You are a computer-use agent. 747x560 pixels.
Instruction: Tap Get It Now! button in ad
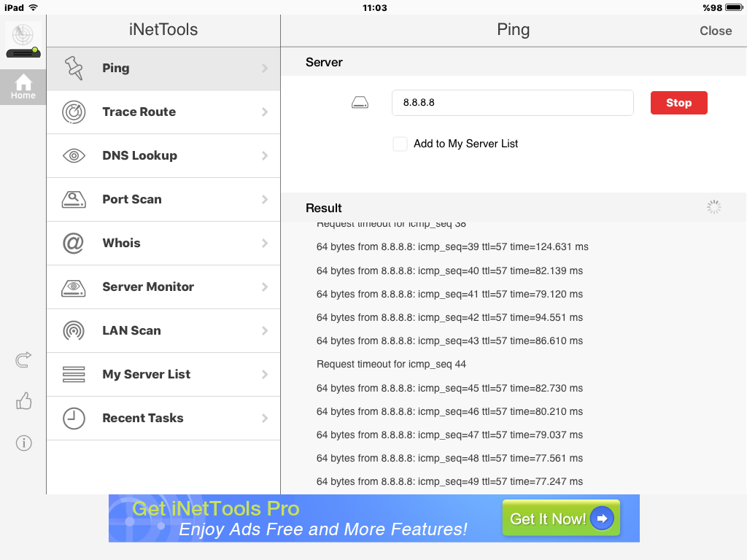(561, 518)
